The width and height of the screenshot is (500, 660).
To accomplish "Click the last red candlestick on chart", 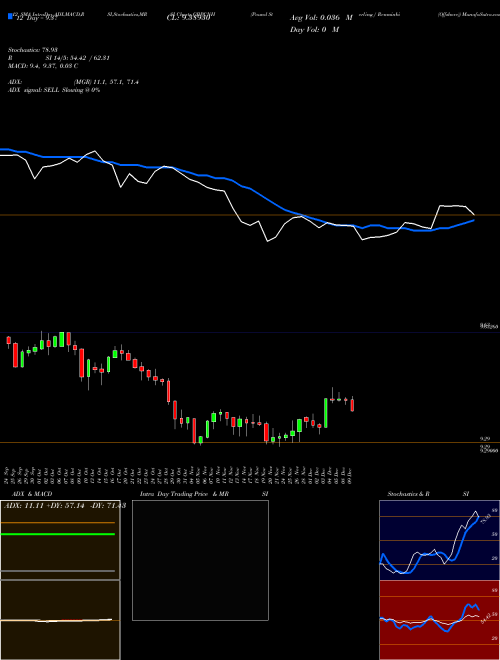I will pos(352,405).
